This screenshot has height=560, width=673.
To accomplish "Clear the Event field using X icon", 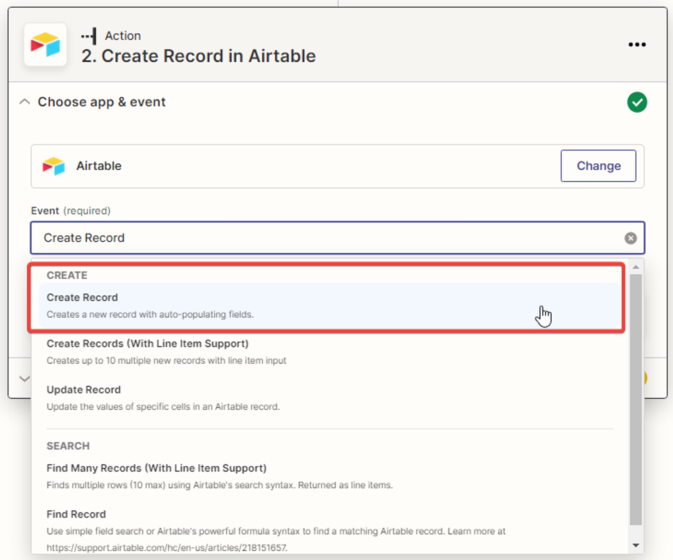I will pyautogui.click(x=631, y=238).
